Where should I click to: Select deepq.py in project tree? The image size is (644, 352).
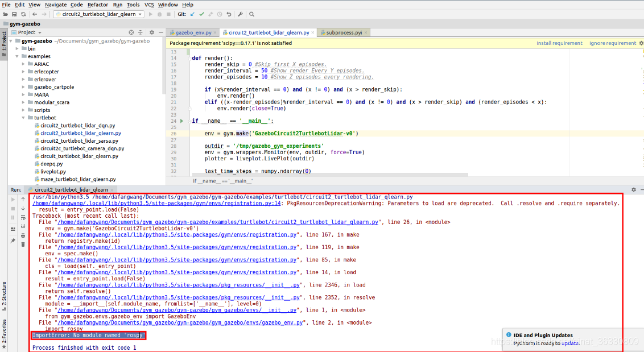tap(51, 164)
